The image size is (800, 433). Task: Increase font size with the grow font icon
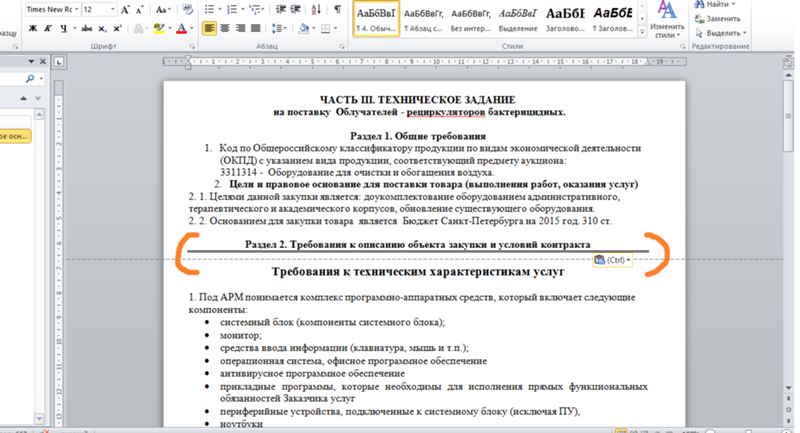[x=125, y=10]
